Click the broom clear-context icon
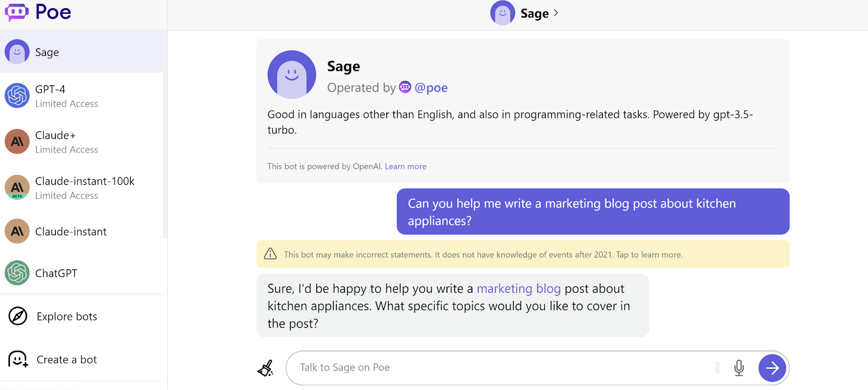The height and width of the screenshot is (390, 868). tap(265, 368)
